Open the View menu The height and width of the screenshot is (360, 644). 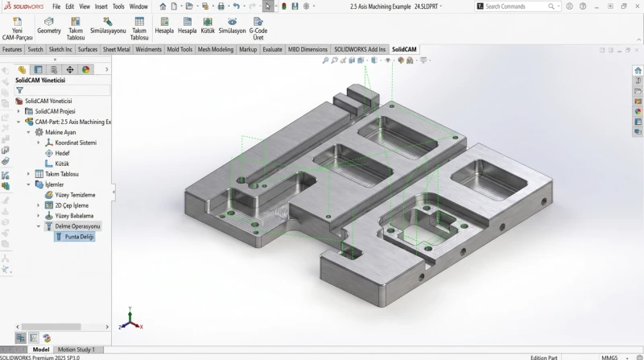(85, 6)
